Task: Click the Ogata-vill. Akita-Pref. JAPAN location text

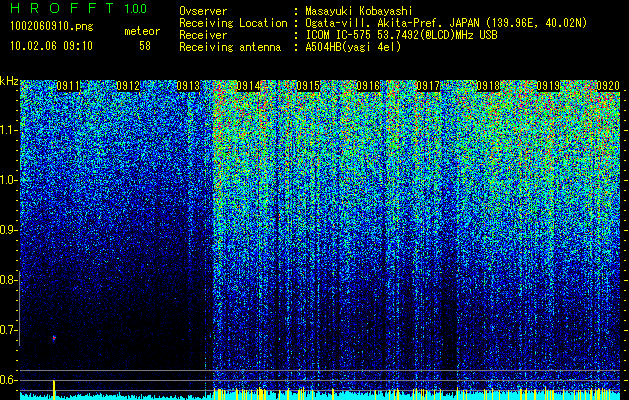Action: coord(446,23)
